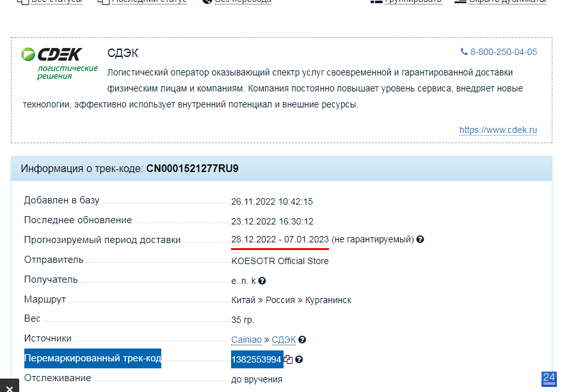Click the sender KOESOTR Official Store

pos(280,261)
